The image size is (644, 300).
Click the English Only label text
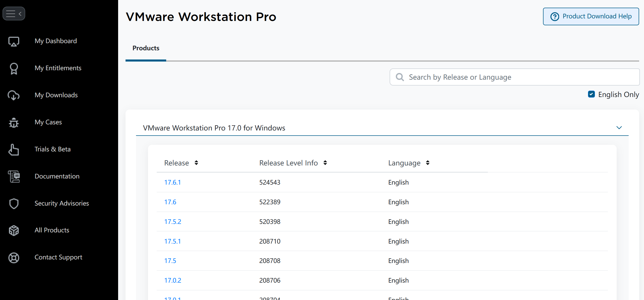tap(619, 94)
